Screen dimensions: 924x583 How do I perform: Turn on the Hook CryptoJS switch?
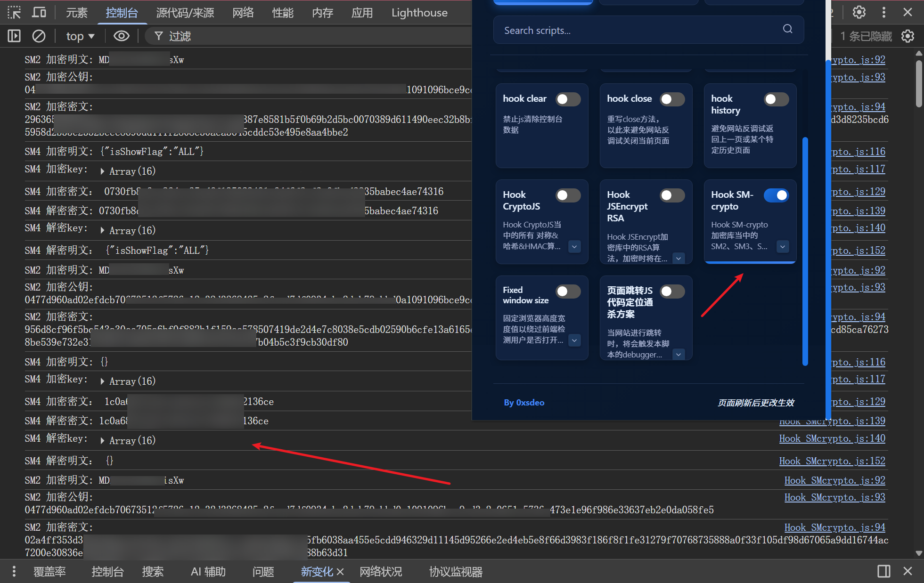pos(568,195)
